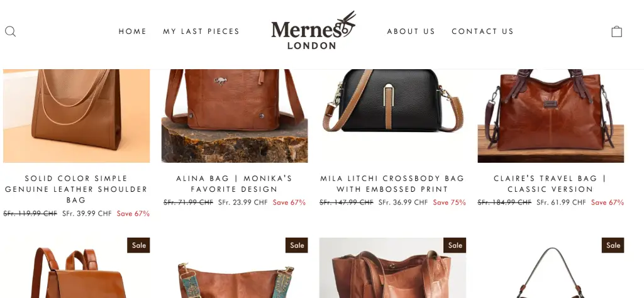The height and width of the screenshot is (298, 644).
Task: Click the black Mila crossbody bag image
Action: point(392,116)
